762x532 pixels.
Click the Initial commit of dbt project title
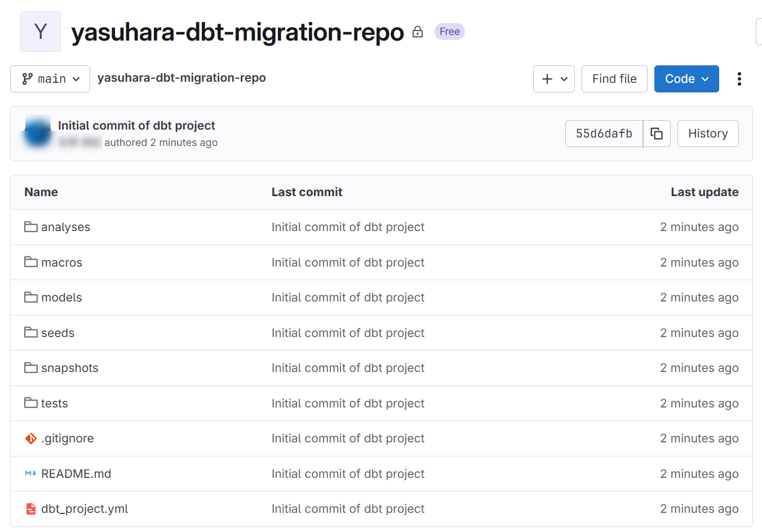(x=136, y=126)
